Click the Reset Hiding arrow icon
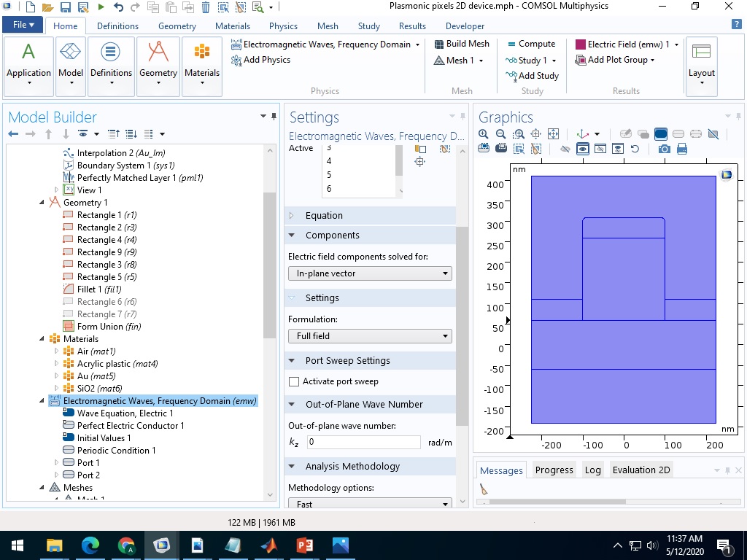747x560 pixels. 635,149
